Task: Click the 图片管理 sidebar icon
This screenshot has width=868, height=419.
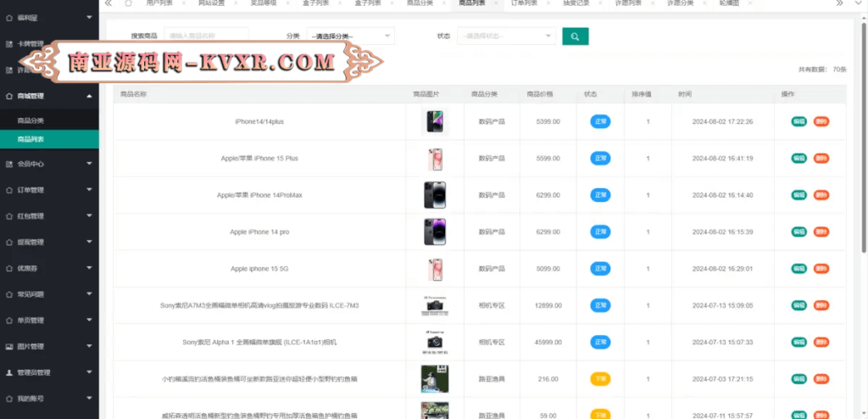Action: click(9, 346)
